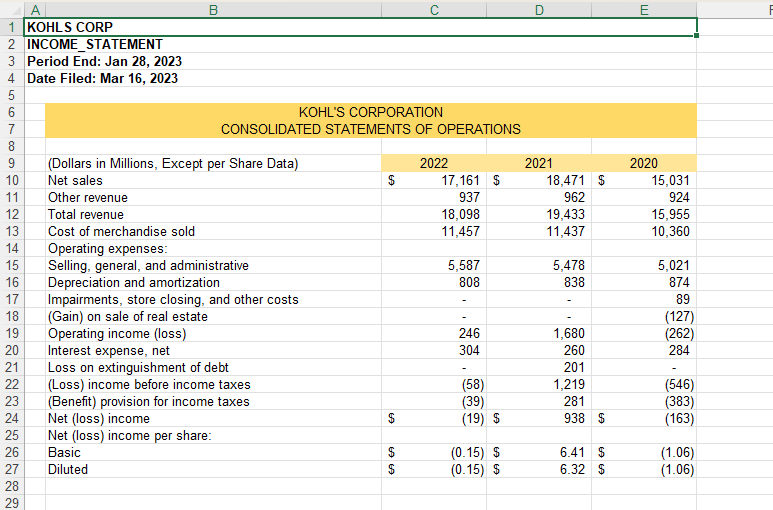Click Interest expense value 304

coord(469,350)
